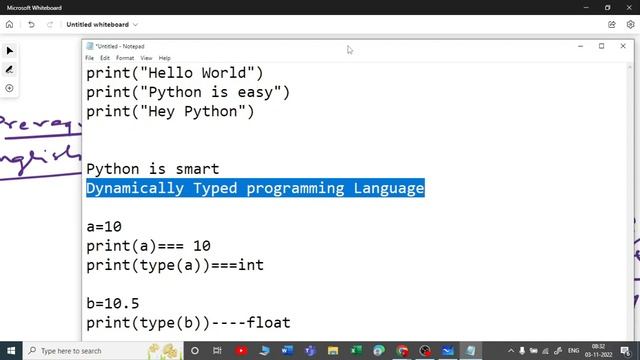Click the 'print(a)=== 10' line
The image size is (640, 360).
[149, 246]
